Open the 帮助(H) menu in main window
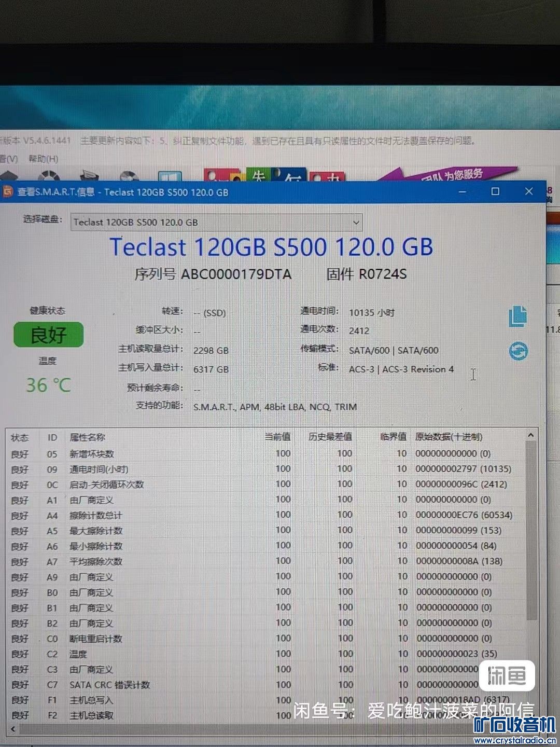Image resolution: width=560 pixels, height=747 pixels. click(43, 159)
